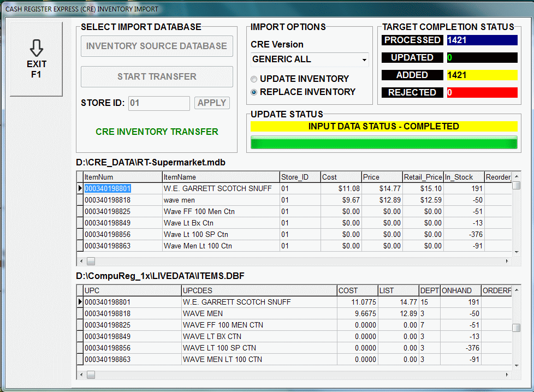Click scroll-down arrow of source grid

click(x=516, y=251)
